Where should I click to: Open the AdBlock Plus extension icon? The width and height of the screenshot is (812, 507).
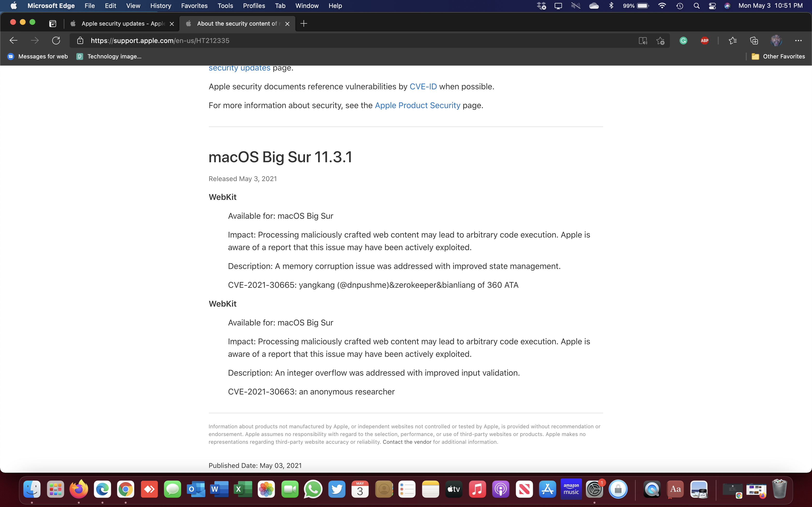coord(704,41)
